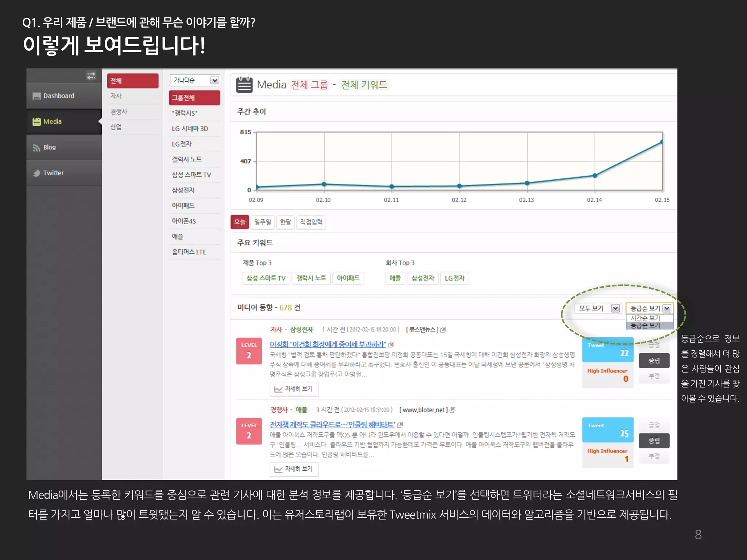Open the 등급순 보기 sort dropdown
The image size is (747, 560).
click(x=650, y=308)
